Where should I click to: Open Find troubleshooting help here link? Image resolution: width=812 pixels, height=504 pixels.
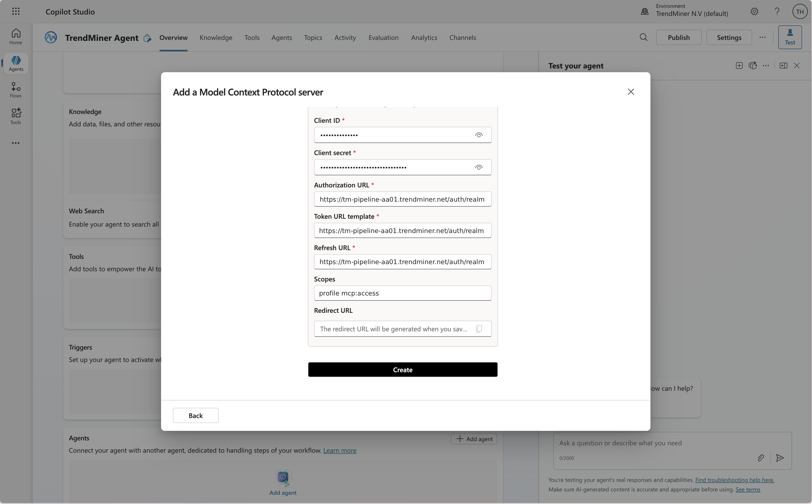tap(735, 480)
